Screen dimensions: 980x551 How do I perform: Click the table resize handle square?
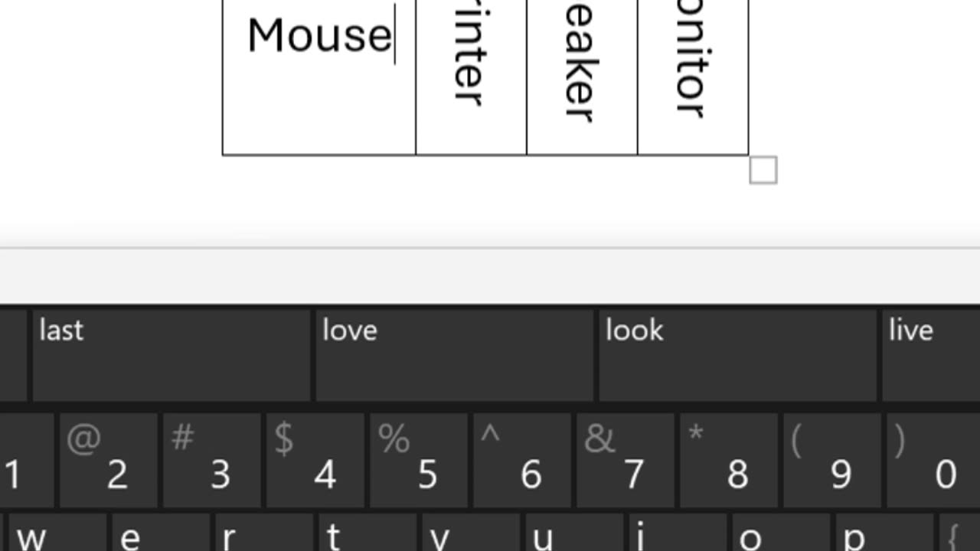pyautogui.click(x=763, y=170)
